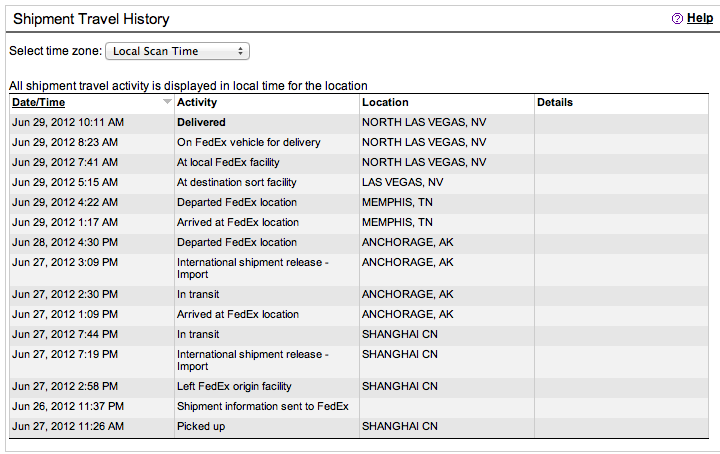Click the At local FedEx facility entry
720x454 pixels.
228,162
